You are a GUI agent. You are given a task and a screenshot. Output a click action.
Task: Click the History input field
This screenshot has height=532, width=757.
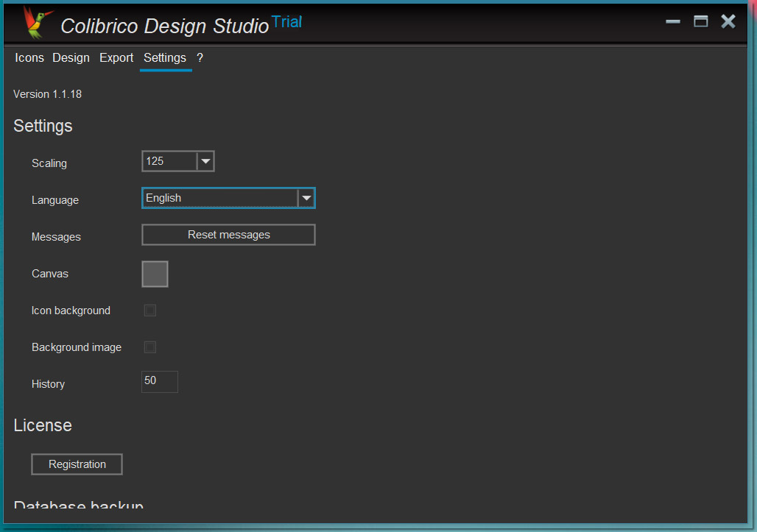coord(160,382)
